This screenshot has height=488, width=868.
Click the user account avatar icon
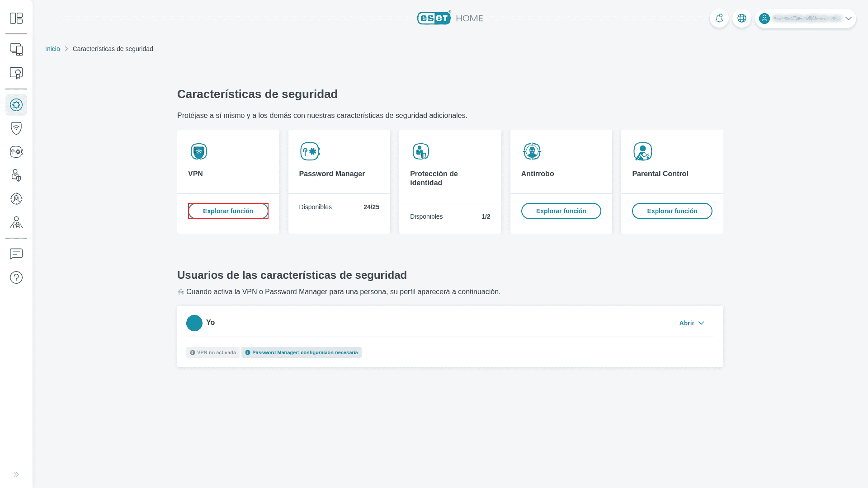[764, 19]
